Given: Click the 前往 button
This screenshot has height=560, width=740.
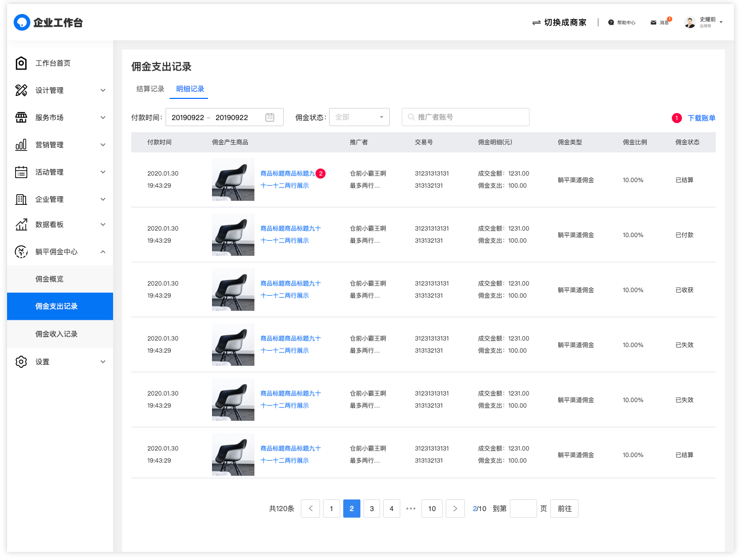Looking at the screenshot, I should [565, 509].
